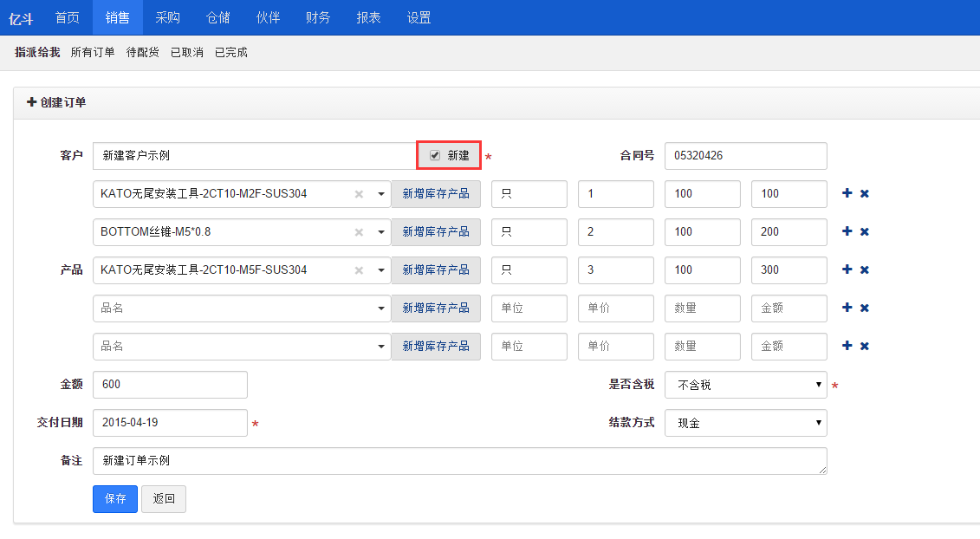This screenshot has width=980, height=539.
Task: Select the 待配货 filter tab
Action: (141, 52)
